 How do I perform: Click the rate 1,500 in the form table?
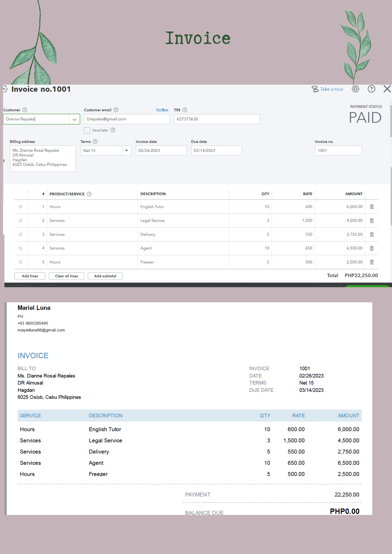click(307, 221)
